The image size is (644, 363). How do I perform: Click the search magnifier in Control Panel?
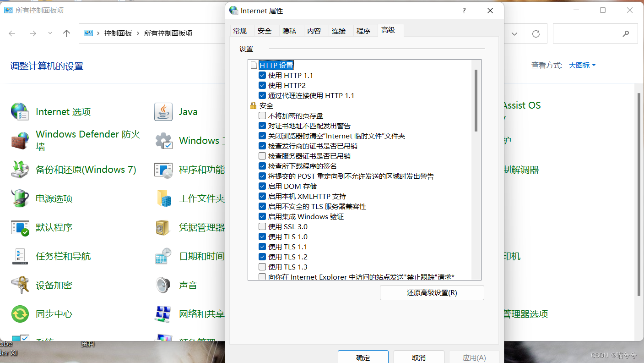pyautogui.click(x=626, y=34)
